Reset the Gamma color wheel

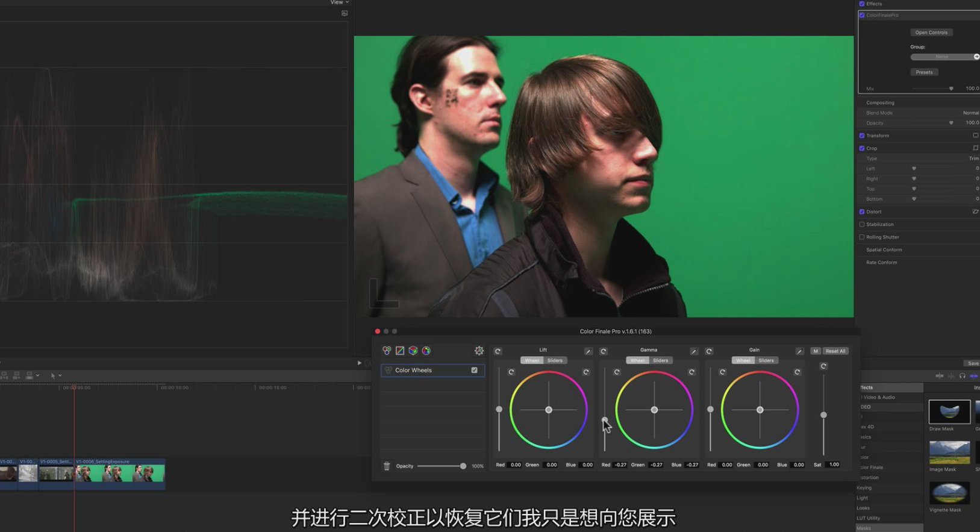[x=691, y=372]
